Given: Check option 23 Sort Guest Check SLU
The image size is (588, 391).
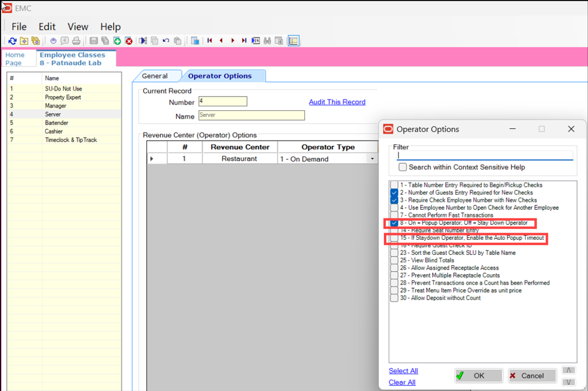Looking at the screenshot, I should click(394, 253).
